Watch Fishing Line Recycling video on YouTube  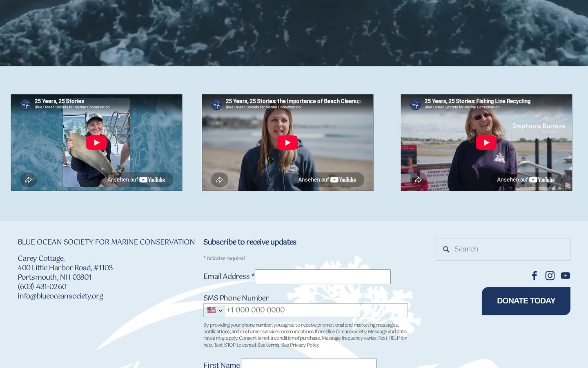[x=526, y=180]
